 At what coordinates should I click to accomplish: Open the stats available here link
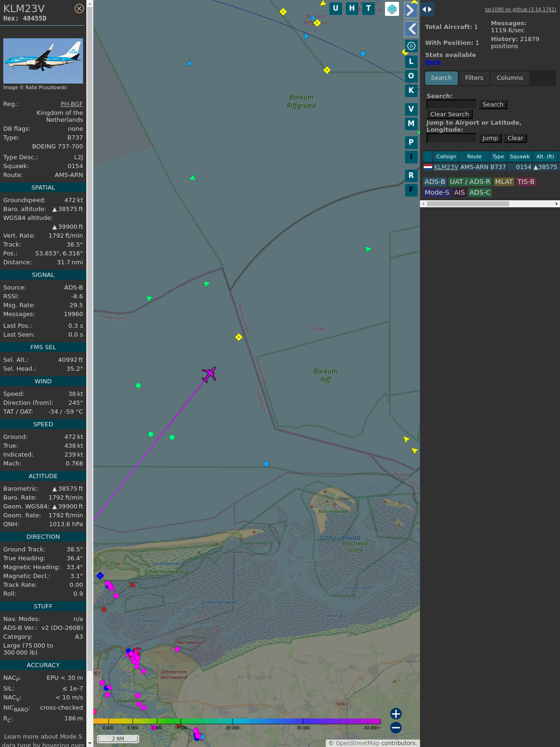433,62
